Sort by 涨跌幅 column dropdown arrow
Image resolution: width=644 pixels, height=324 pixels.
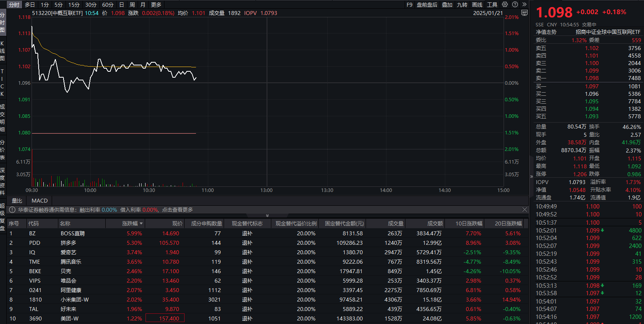[141, 223]
